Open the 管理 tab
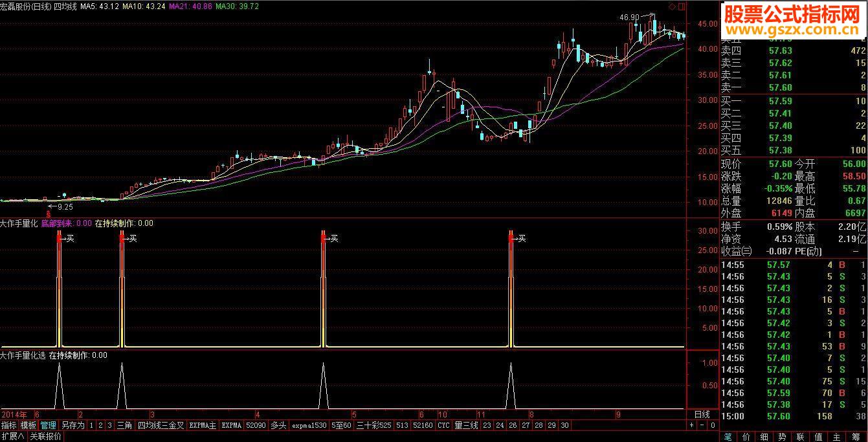 49,425
